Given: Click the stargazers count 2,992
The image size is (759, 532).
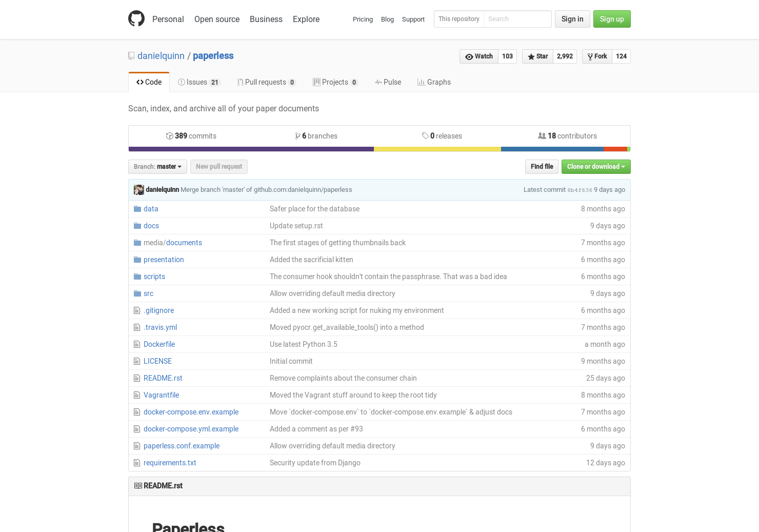Looking at the screenshot, I should coord(565,56).
